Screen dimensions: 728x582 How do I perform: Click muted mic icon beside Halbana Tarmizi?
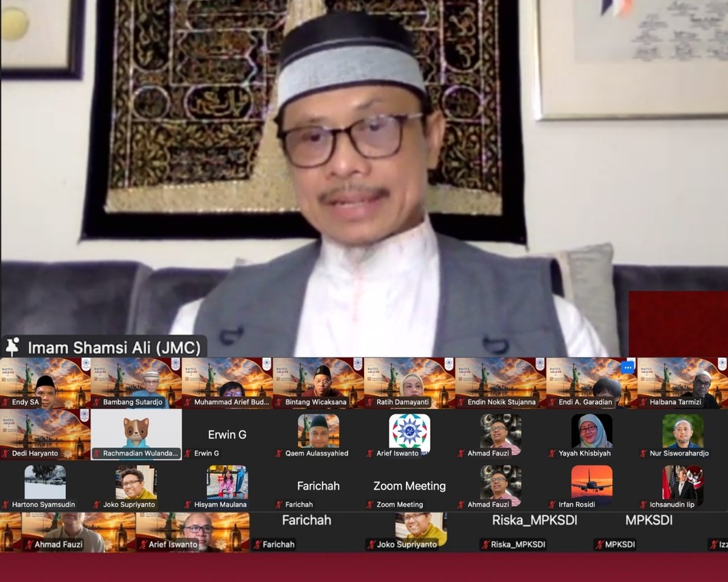point(643,402)
